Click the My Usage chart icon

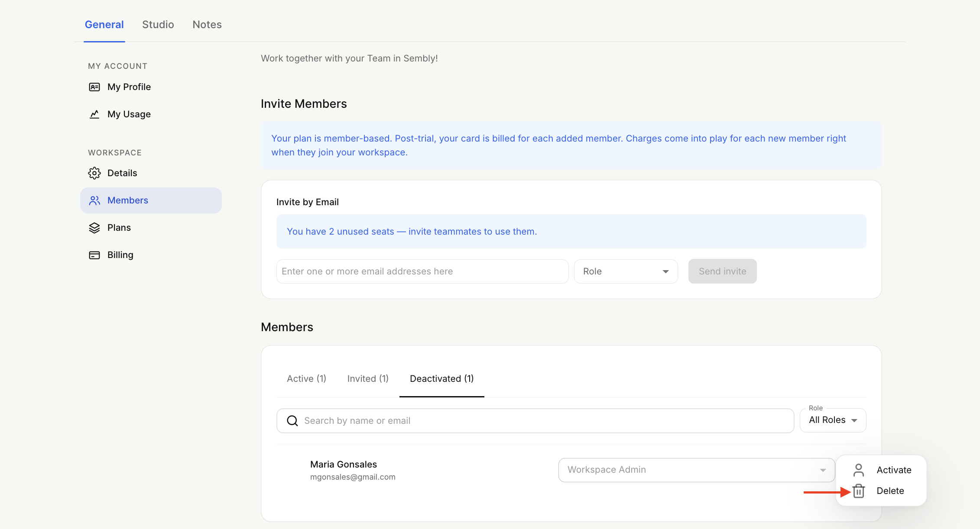click(x=94, y=114)
